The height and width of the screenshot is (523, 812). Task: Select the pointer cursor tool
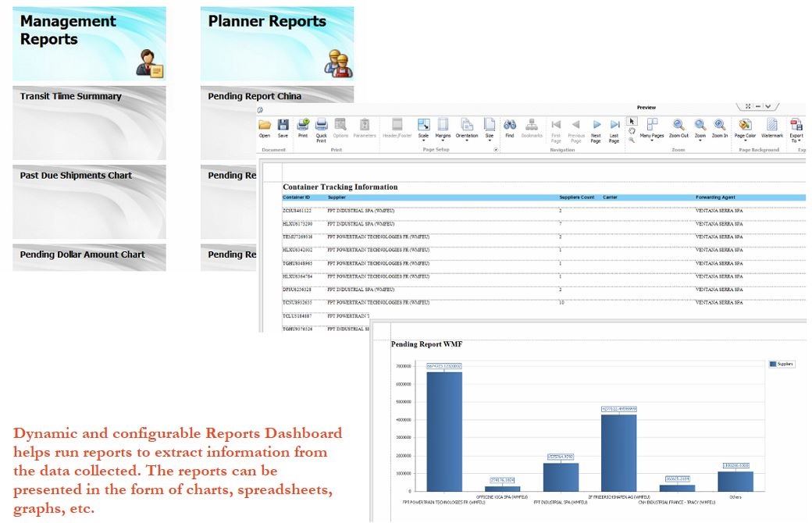click(632, 121)
